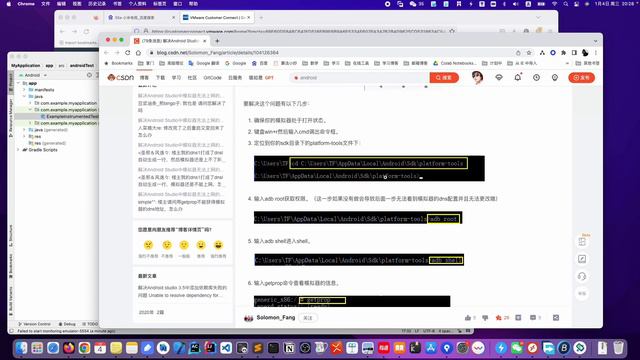Screen dimensions: 640x360
Task: Open comments via the speech bubble icon
Action: tap(533, 318)
